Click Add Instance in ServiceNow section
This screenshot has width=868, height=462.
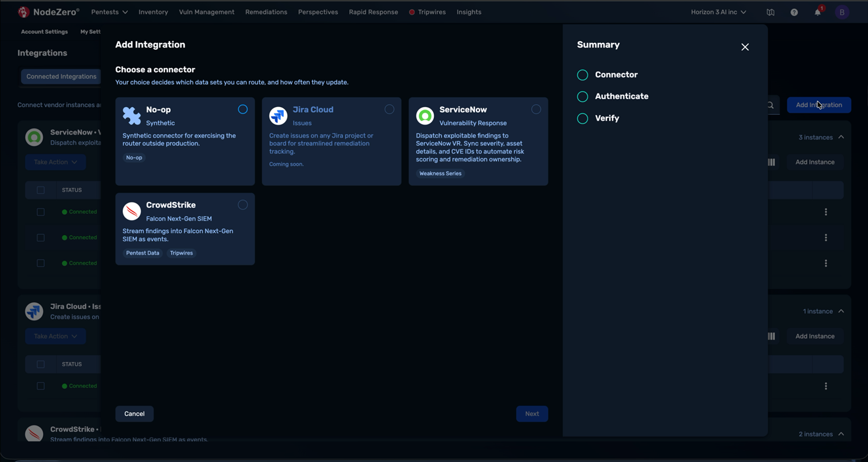[815, 162]
